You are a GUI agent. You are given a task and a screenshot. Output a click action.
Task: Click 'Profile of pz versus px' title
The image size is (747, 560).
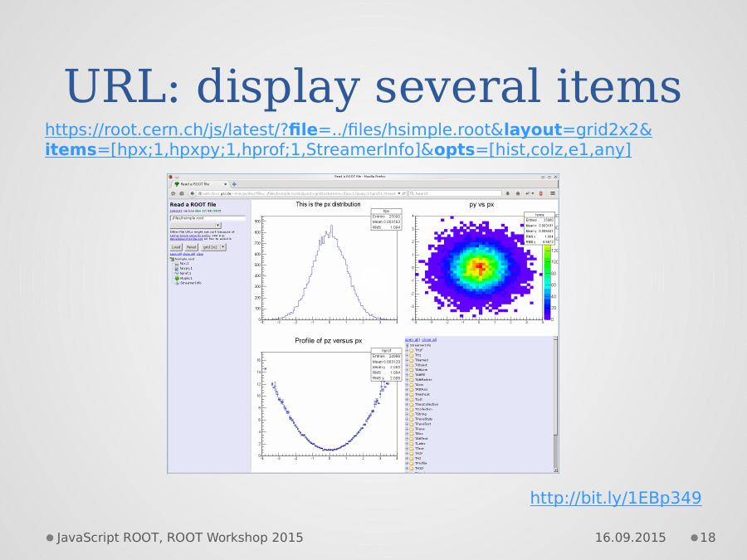coord(328,340)
